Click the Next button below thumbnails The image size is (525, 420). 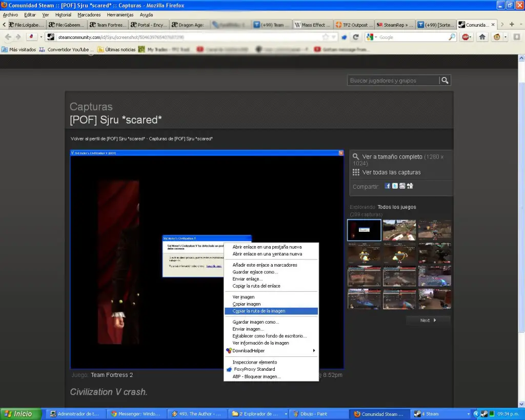coord(428,320)
